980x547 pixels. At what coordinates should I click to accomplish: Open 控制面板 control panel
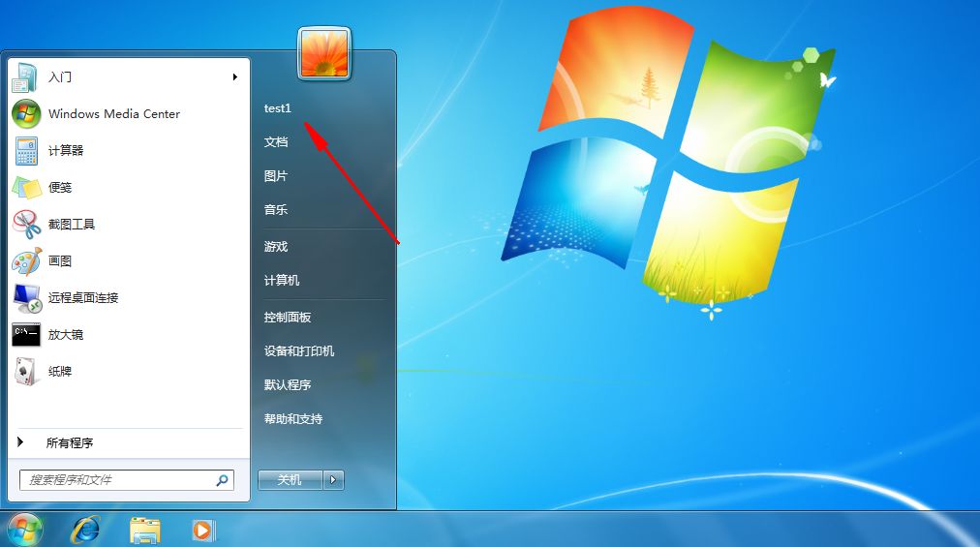(288, 318)
